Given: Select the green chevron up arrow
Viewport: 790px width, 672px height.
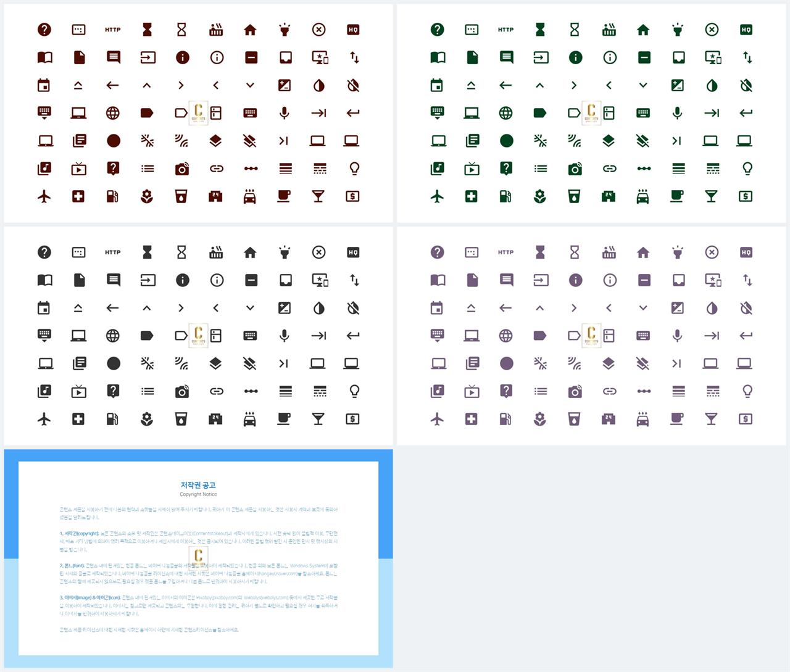Looking at the screenshot, I should (540, 85).
